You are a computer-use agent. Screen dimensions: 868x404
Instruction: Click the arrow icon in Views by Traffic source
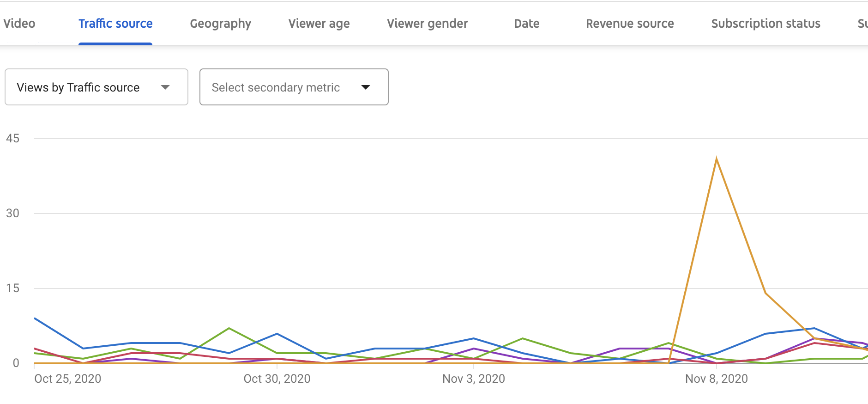pos(165,87)
